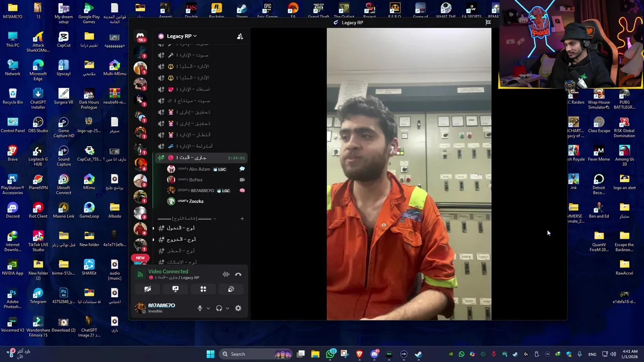
Task: Select the Telegram desktop icon
Action: 38,296
